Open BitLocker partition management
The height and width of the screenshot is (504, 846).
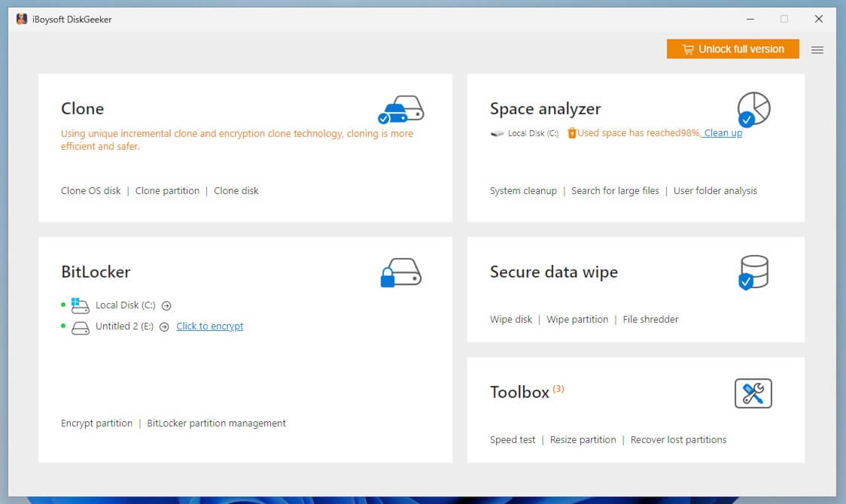point(216,424)
